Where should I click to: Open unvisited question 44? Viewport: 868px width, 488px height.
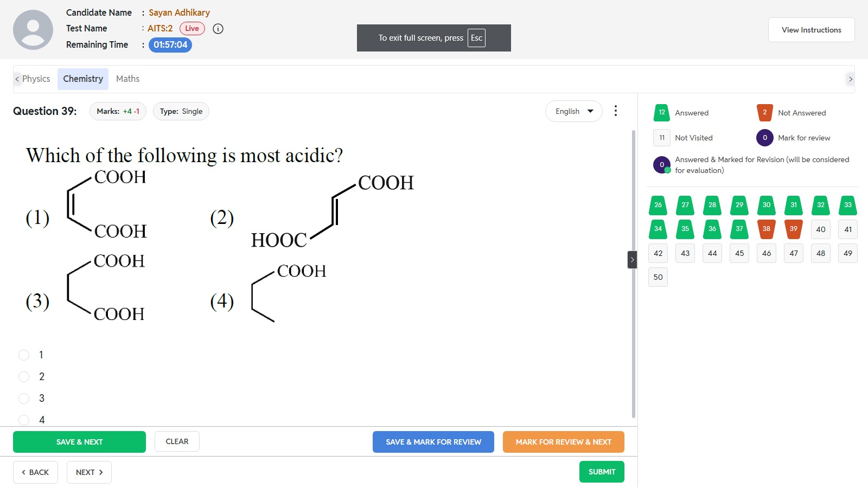(712, 253)
